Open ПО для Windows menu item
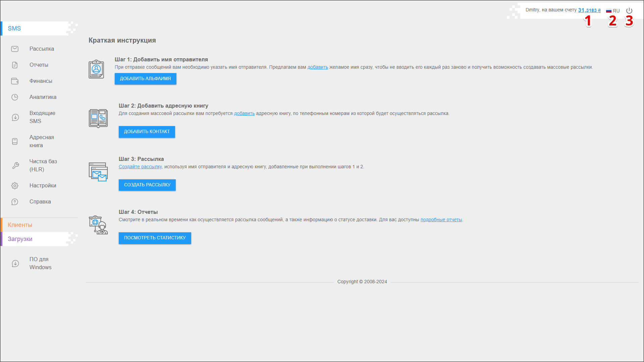Image resolution: width=644 pixels, height=362 pixels. tap(40, 263)
